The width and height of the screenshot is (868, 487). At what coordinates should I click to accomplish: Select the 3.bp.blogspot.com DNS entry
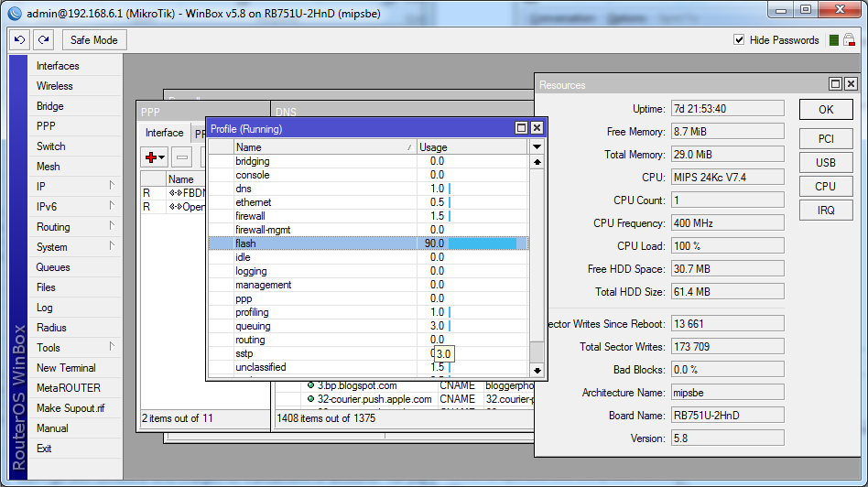click(405, 385)
